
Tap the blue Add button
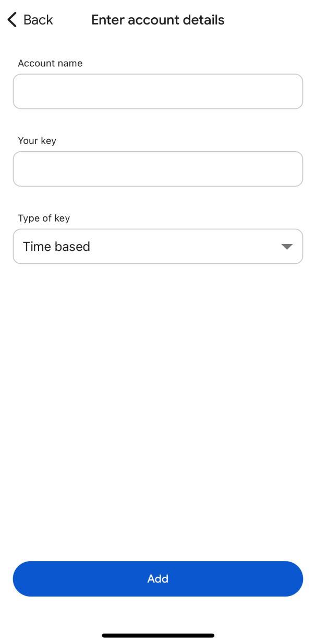pyautogui.click(x=158, y=579)
